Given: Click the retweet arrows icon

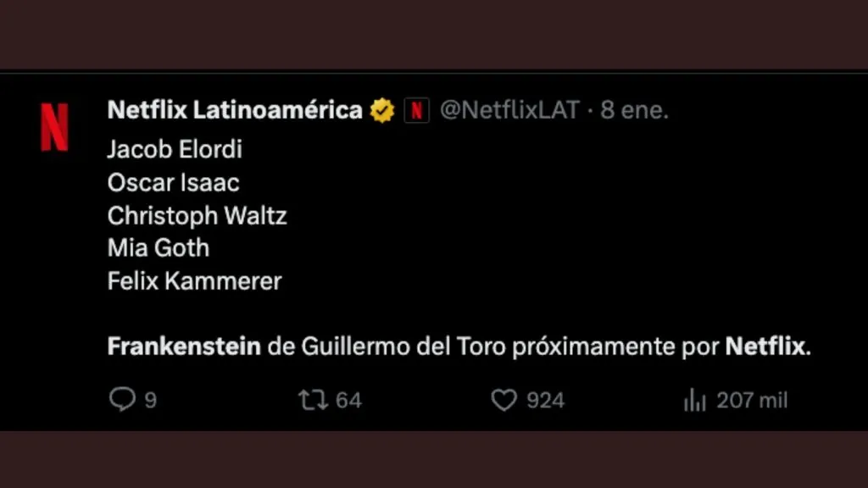Looking at the screenshot, I should pyautogui.click(x=311, y=398).
